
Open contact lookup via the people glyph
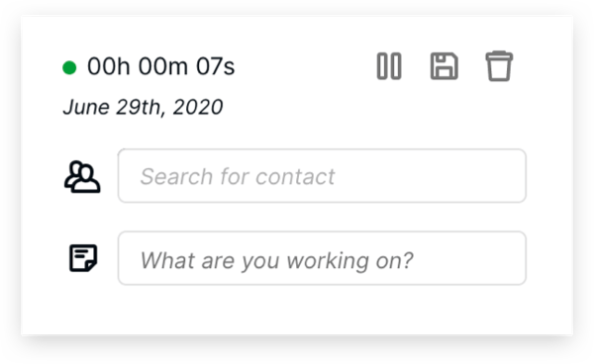[82, 177]
